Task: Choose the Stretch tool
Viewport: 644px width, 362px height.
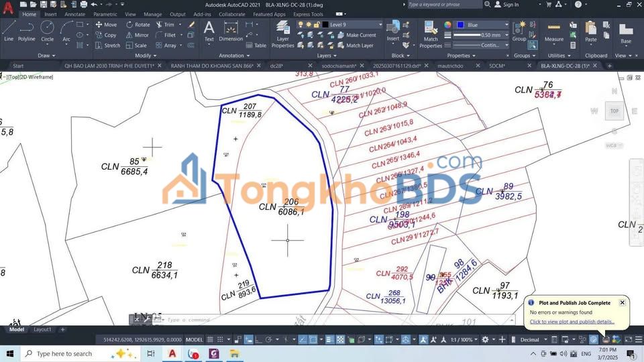Action: pos(108,46)
